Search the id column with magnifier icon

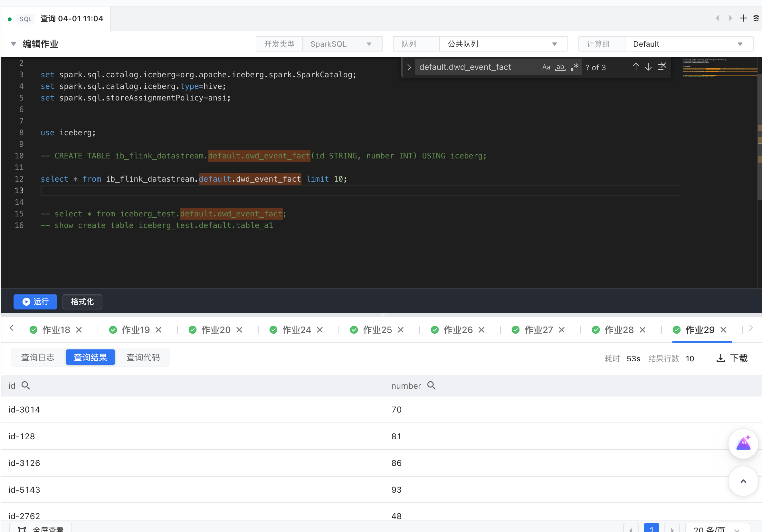(25, 386)
